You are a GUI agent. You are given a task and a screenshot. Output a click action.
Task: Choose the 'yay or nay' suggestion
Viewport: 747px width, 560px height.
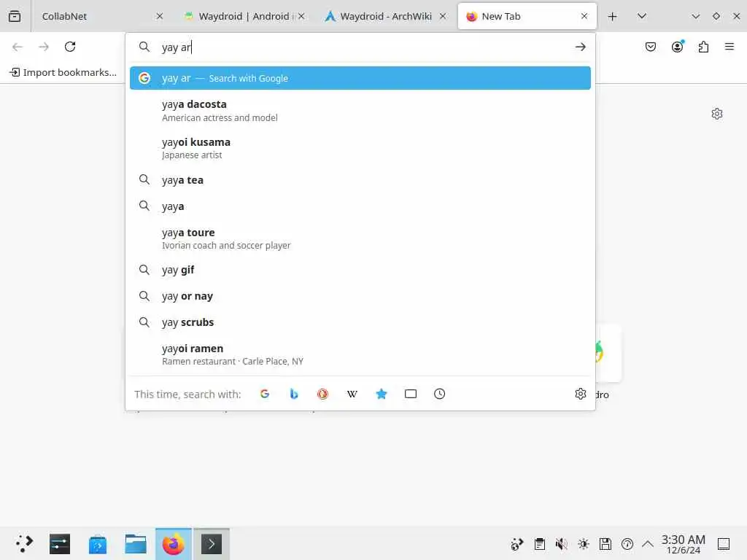pyautogui.click(x=360, y=296)
